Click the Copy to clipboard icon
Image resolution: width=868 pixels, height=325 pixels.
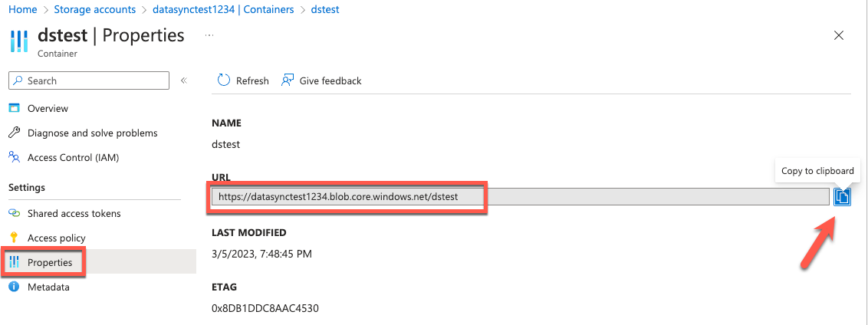(x=842, y=196)
